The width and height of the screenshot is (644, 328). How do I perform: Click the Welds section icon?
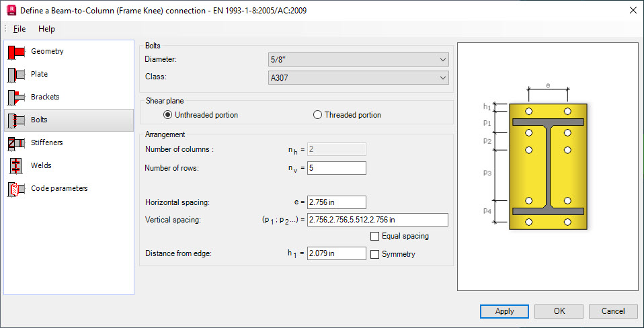(16, 166)
